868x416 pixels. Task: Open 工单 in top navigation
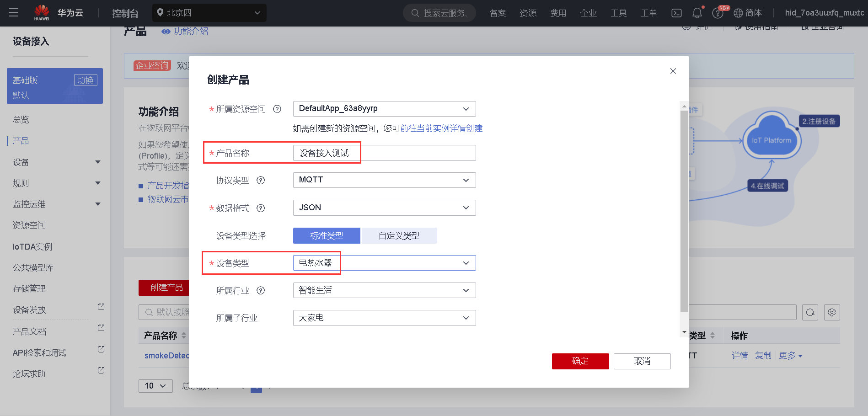pos(648,13)
